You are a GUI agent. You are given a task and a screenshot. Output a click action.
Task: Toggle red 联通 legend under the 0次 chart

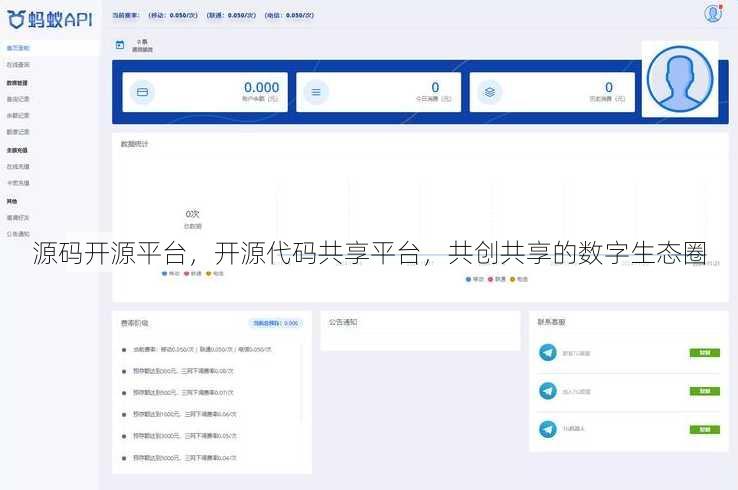[193, 273]
